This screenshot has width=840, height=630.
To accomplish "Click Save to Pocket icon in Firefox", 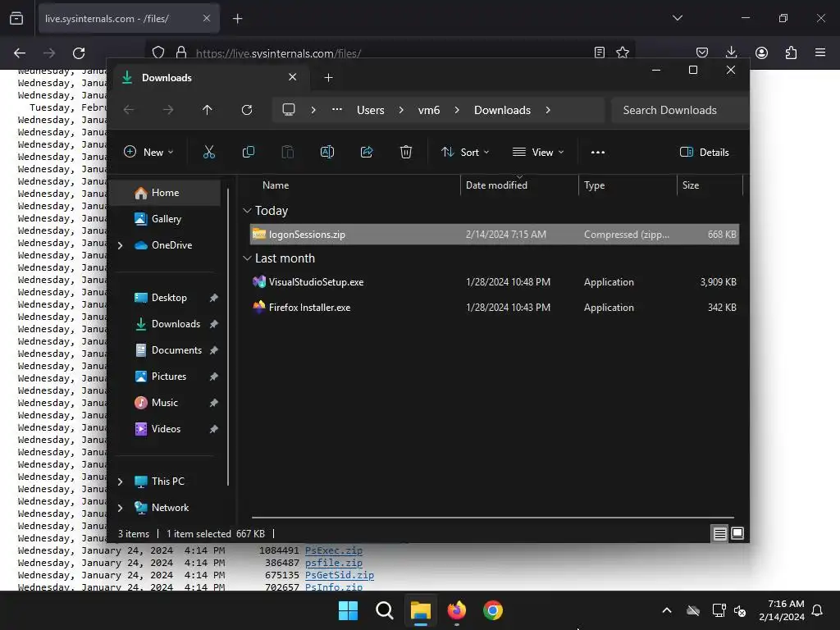I will pyautogui.click(x=702, y=52).
